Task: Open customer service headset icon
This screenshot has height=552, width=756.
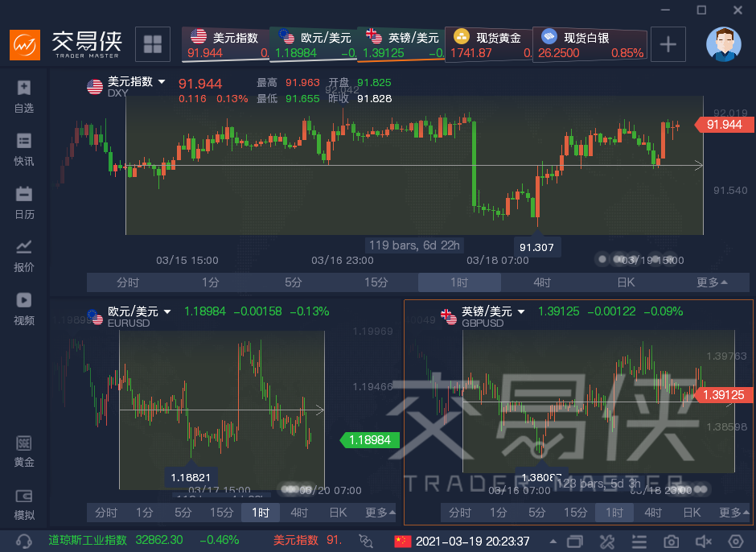Action: [23, 541]
